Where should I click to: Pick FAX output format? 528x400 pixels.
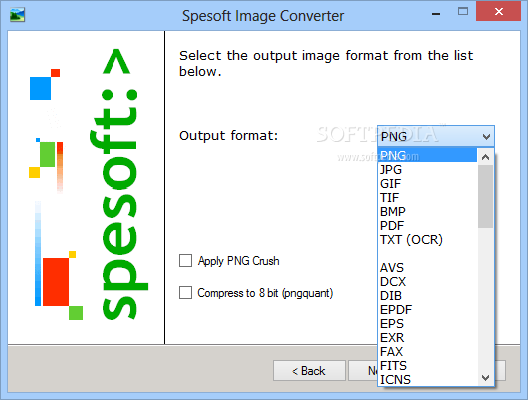[428, 352]
